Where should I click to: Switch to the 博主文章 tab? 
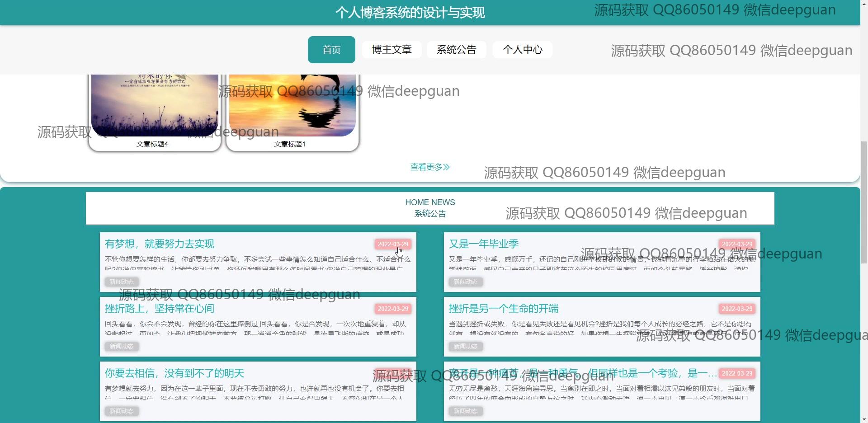pos(392,50)
